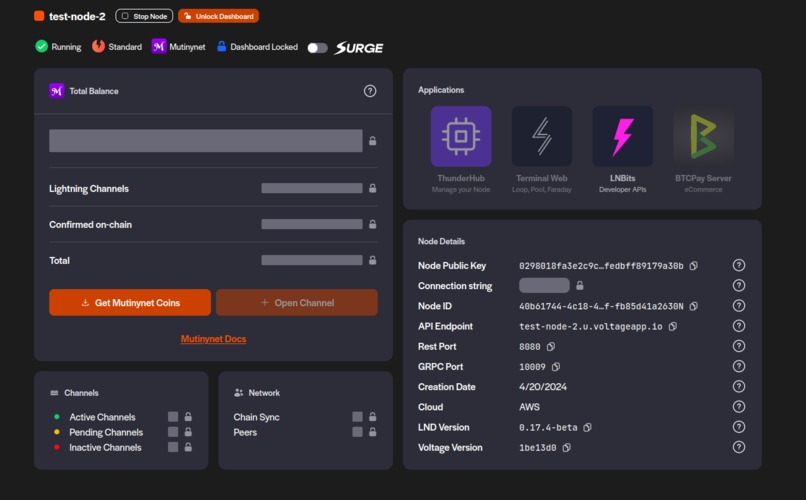Click lock icon beside main balance bar
Viewport: 806px width, 500px height.
coord(373,141)
